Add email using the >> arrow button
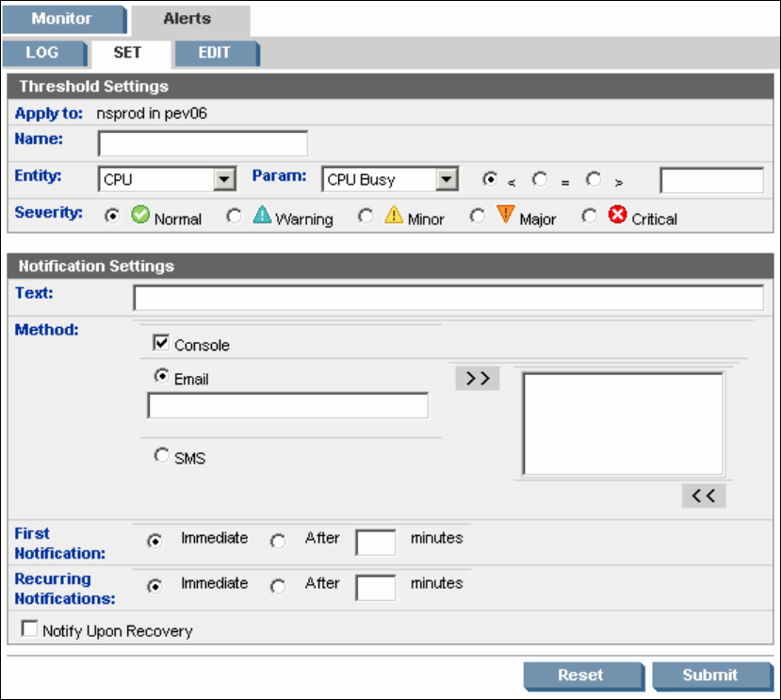The image size is (781, 700). pos(478,379)
